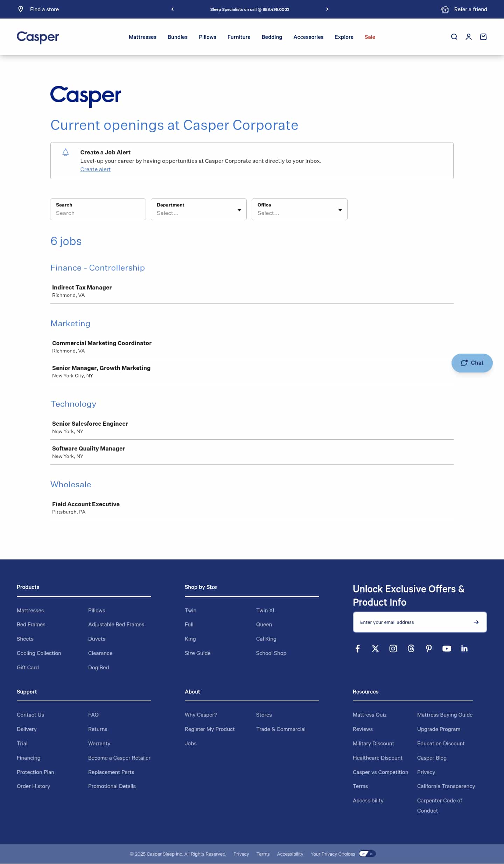
Task: Open the Upgrade Program footer link
Action: tap(439, 729)
